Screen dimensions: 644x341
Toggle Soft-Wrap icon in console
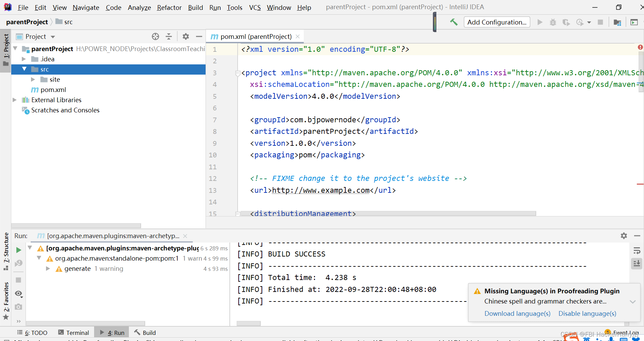point(636,251)
